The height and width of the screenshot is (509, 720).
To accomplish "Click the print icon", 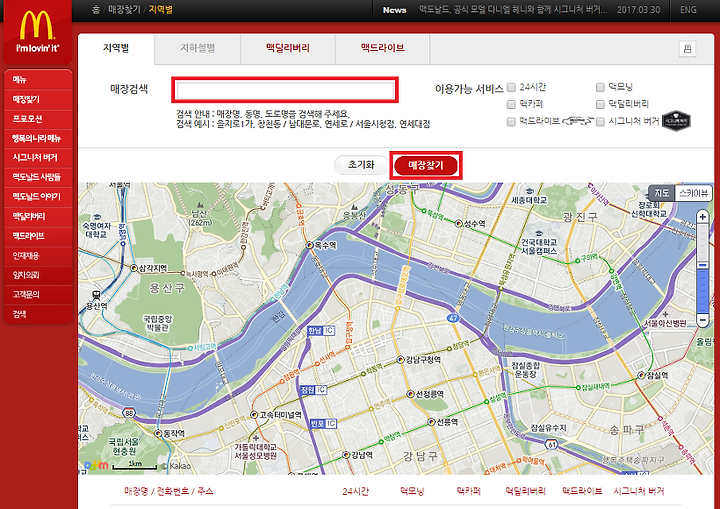I will click(x=687, y=49).
